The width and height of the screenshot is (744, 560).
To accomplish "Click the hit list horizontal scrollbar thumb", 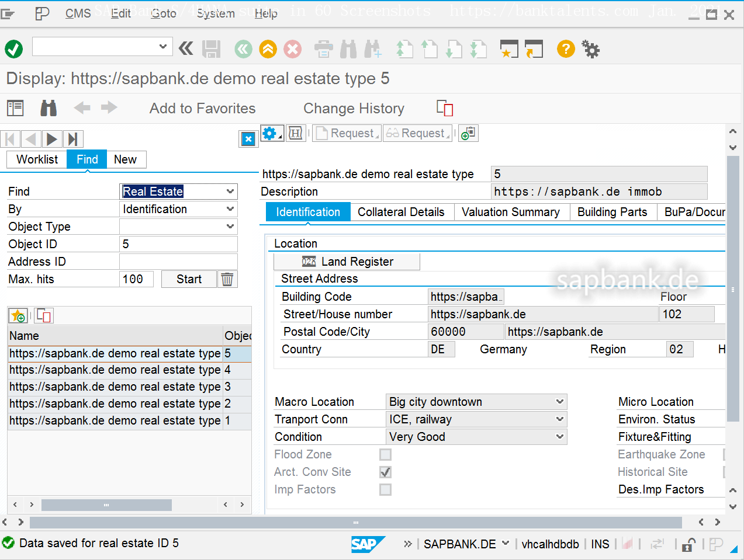I will pos(106,505).
